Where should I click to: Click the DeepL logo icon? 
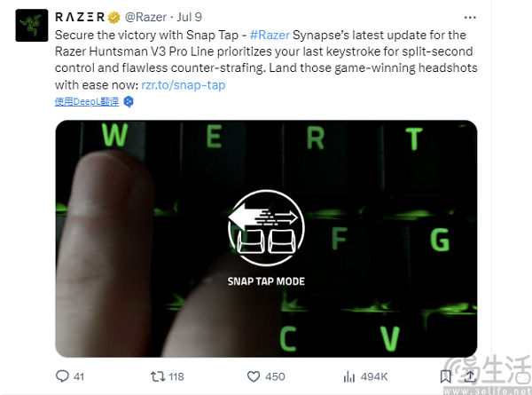pos(129,101)
